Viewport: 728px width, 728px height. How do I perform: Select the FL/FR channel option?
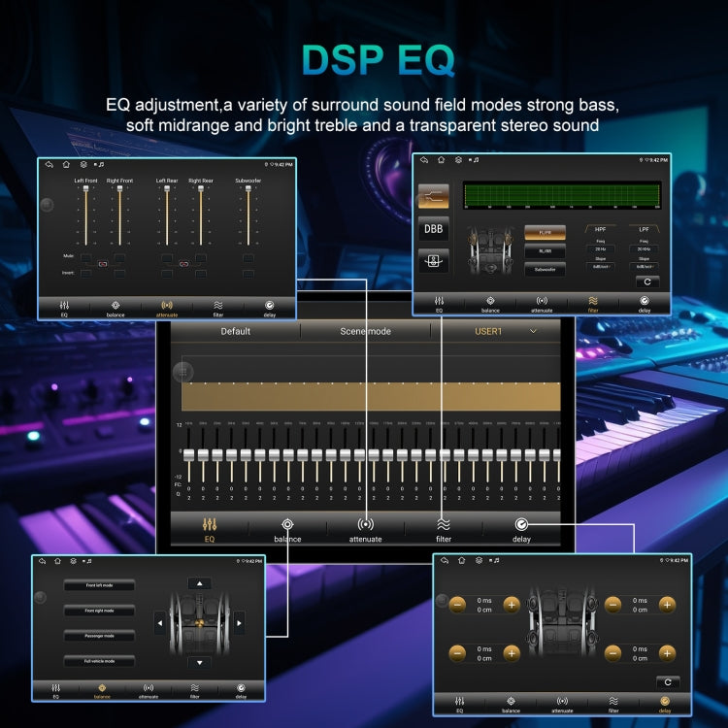pos(545,233)
